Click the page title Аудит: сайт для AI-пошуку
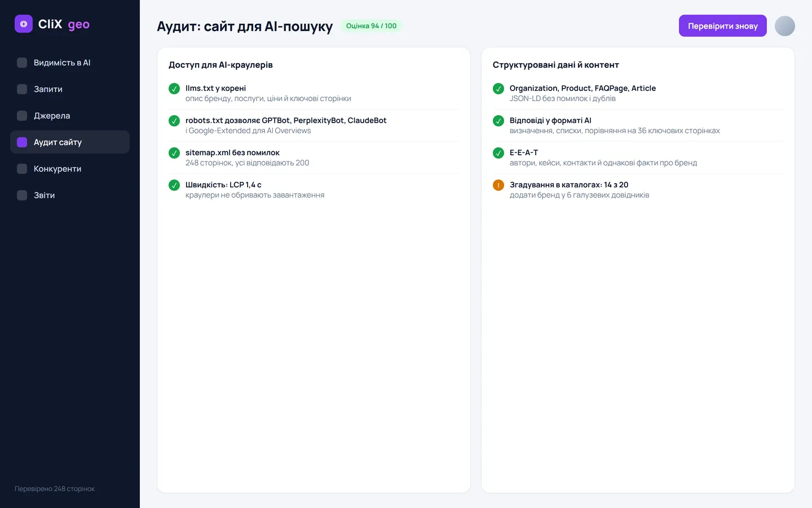812x508 pixels. [245, 26]
